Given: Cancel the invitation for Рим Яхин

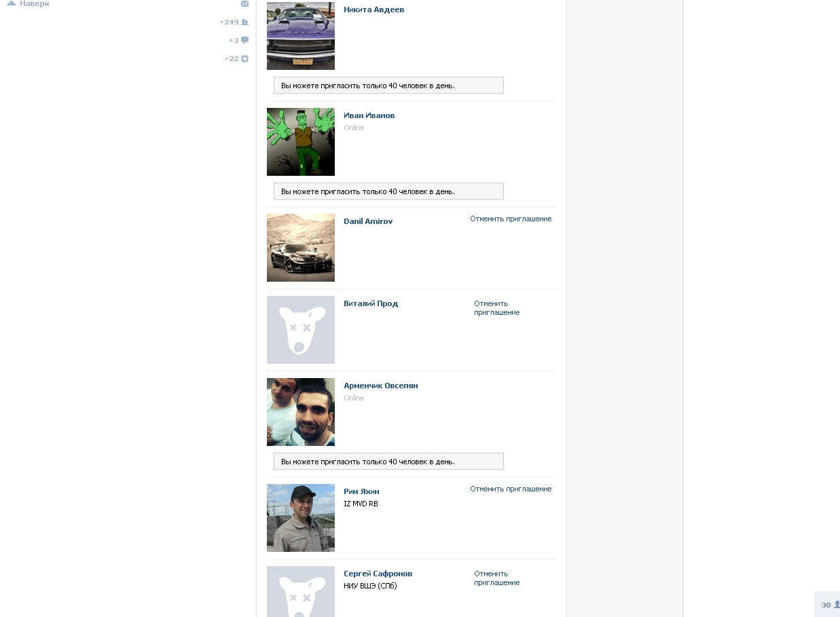Looking at the screenshot, I should tap(511, 489).
